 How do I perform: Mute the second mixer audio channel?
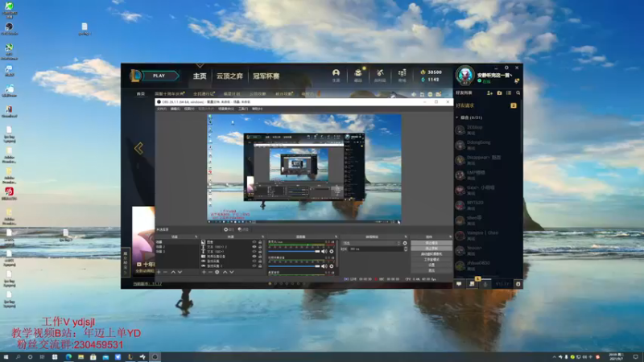(x=324, y=266)
